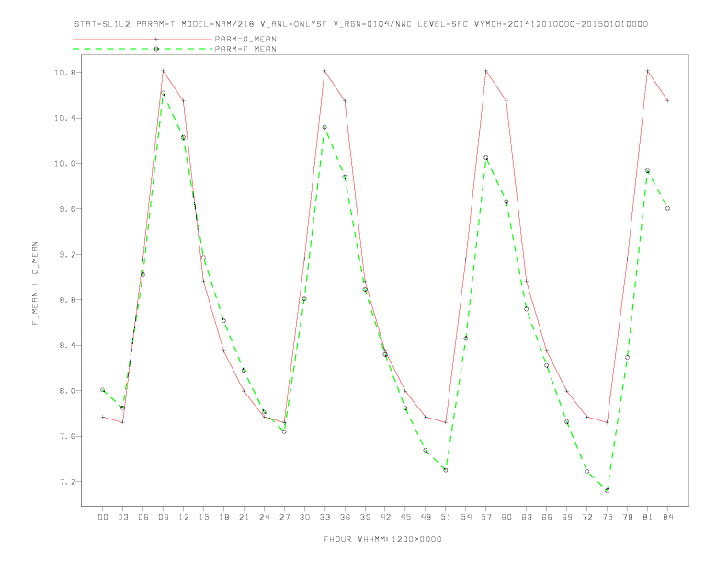Click the x-axis tick label 18
Viewport: 728px width, 563px height.
coord(223,517)
